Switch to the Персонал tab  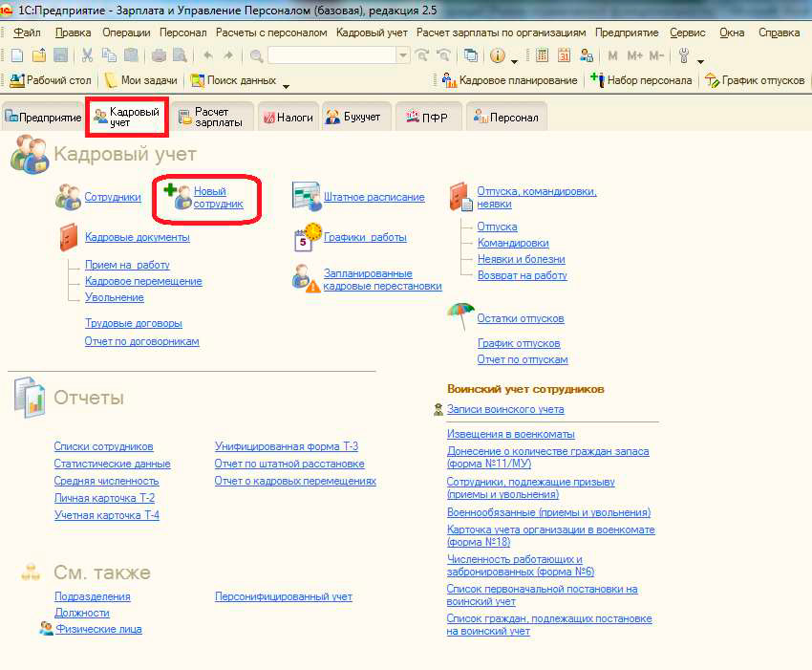click(x=506, y=118)
